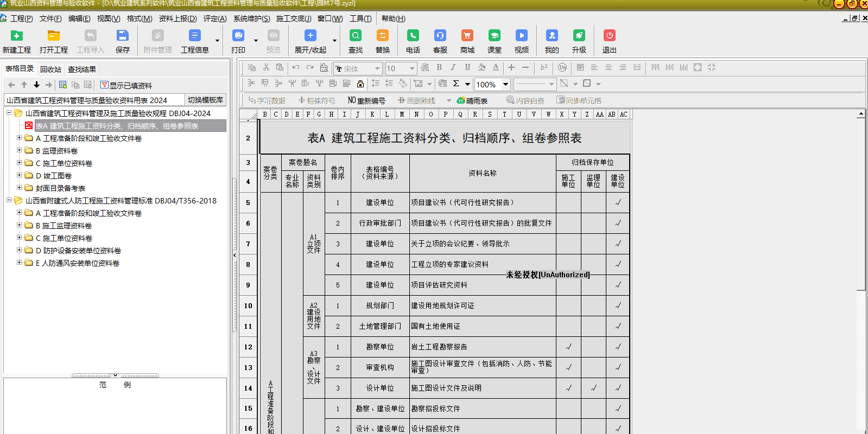This screenshot has height=434, width=868.
Task: Pick the font color A icon
Action: click(x=496, y=67)
